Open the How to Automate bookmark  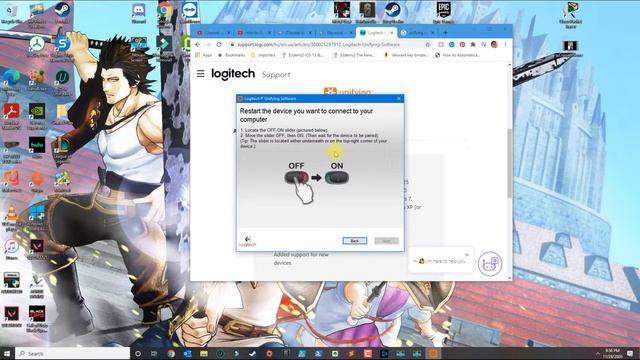[x=458, y=55]
